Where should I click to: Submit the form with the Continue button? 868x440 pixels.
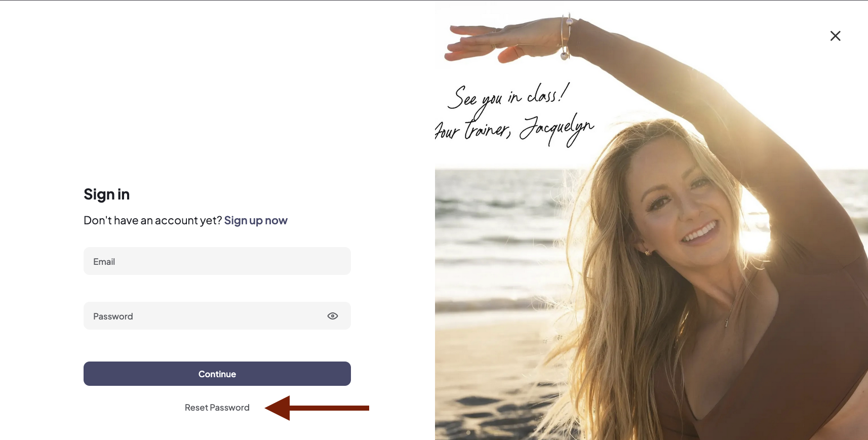pos(217,374)
